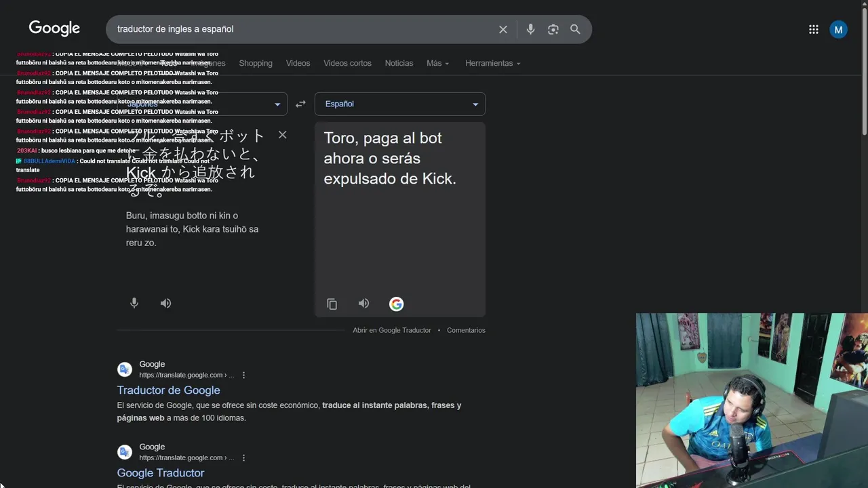
Task: Open the source language dropdown
Action: point(202,104)
